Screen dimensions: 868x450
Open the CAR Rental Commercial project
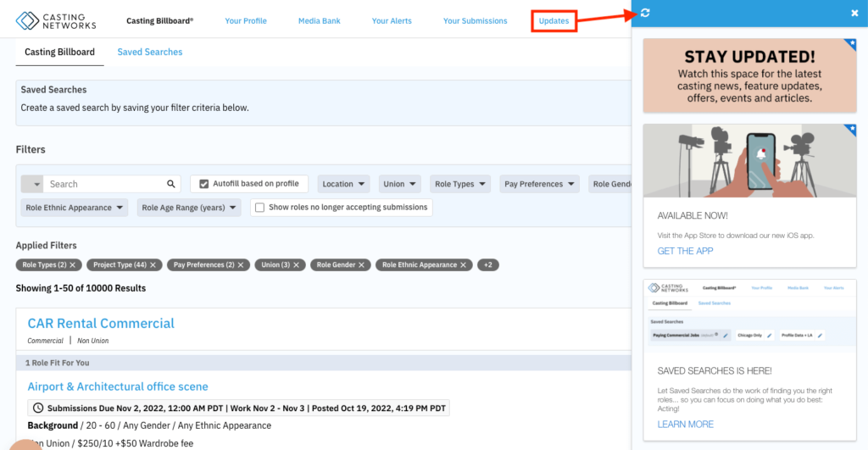tap(101, 323)
